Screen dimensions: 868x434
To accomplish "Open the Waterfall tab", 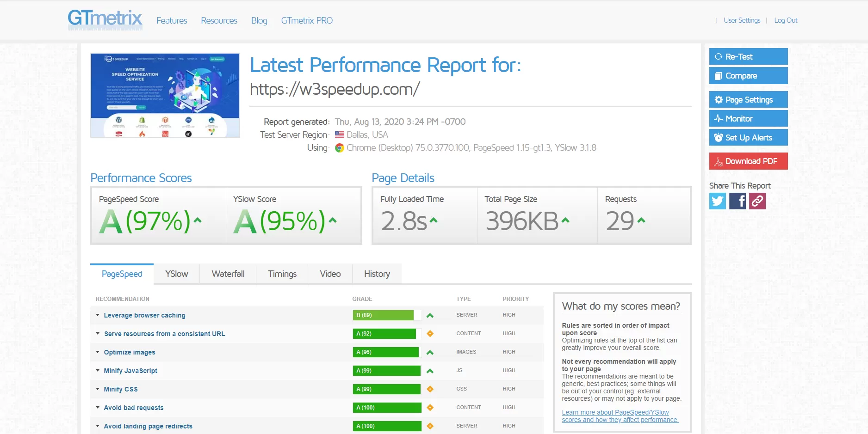I will tap(228, 274).
